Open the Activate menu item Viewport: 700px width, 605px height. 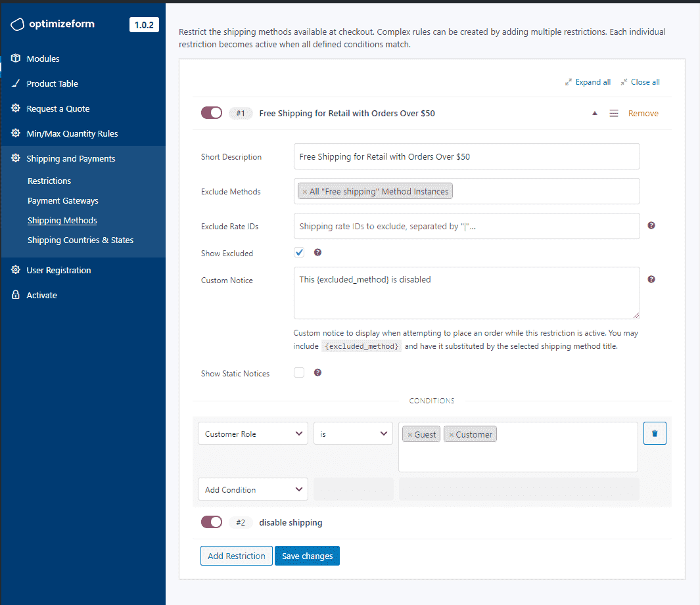(x=41, y=295)
